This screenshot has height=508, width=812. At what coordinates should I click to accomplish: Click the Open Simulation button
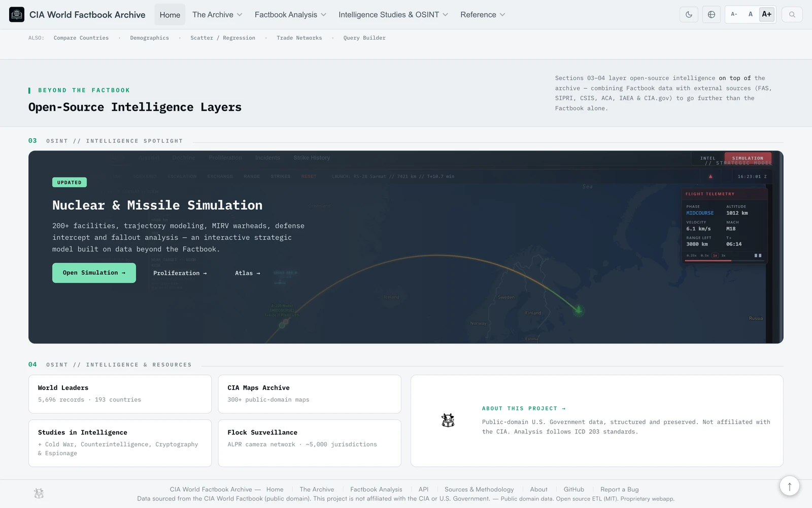click(94, 273)
